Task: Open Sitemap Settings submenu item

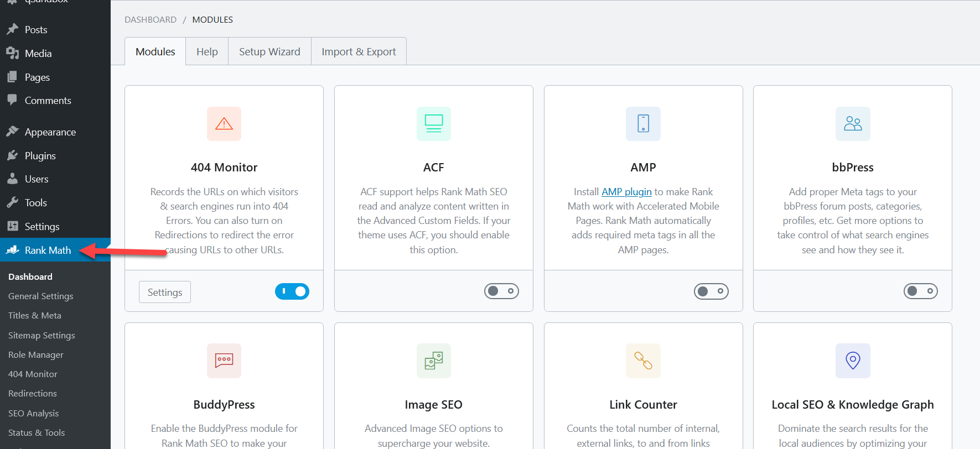Action: pos(42,335)
